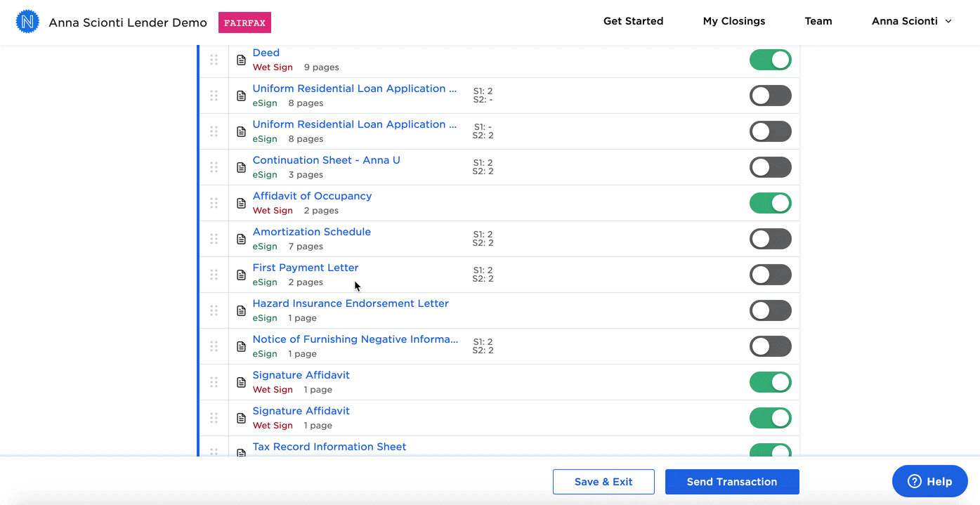Click the question mark Help icon
The width and height of the screenshot is (980, 505).
(x=914, y=481)
